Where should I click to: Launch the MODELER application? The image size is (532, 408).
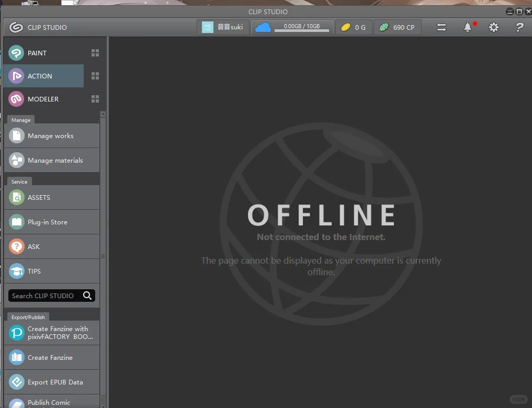click(43, 99)
